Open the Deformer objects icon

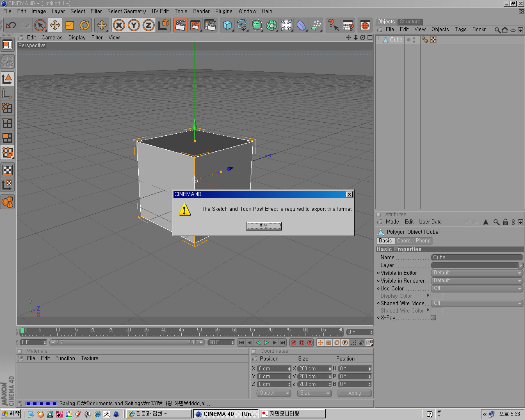click(301, 25)
